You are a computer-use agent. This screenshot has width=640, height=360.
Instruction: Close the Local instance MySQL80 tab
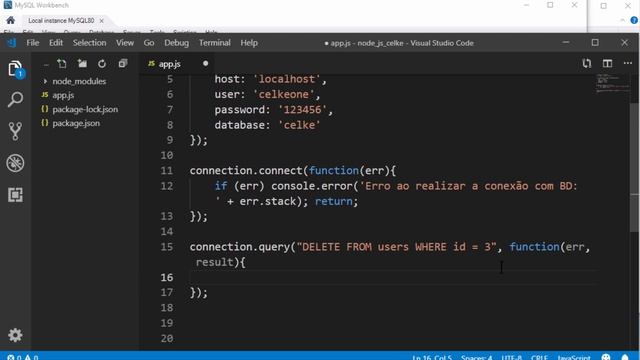point(102,20)
